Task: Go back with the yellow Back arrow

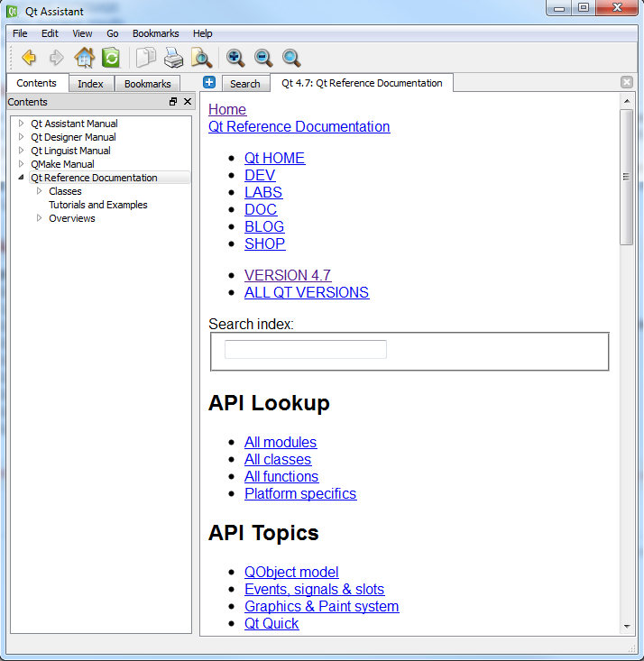Action: pos(29,58)
